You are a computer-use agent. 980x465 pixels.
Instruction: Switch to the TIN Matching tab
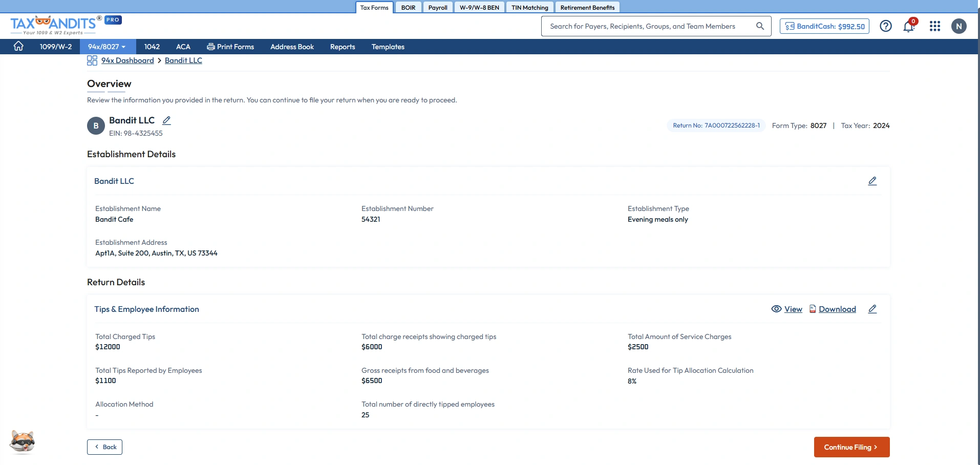(529, 7)
